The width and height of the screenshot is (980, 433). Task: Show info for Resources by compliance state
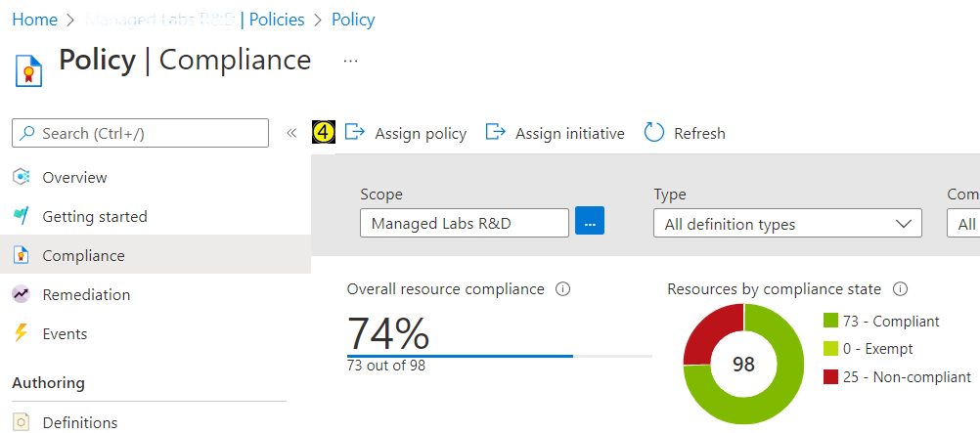coord(901,289)
